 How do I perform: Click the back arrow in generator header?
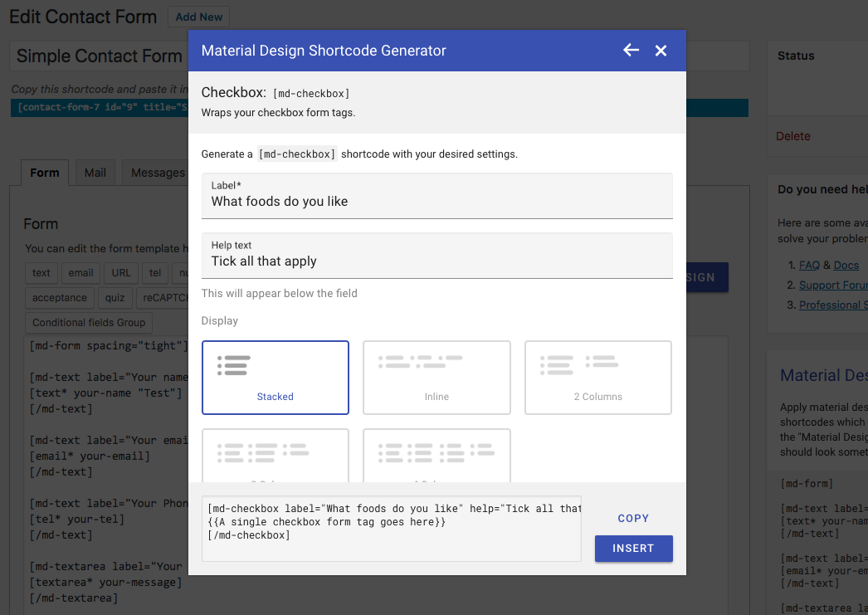click(631, 51)
